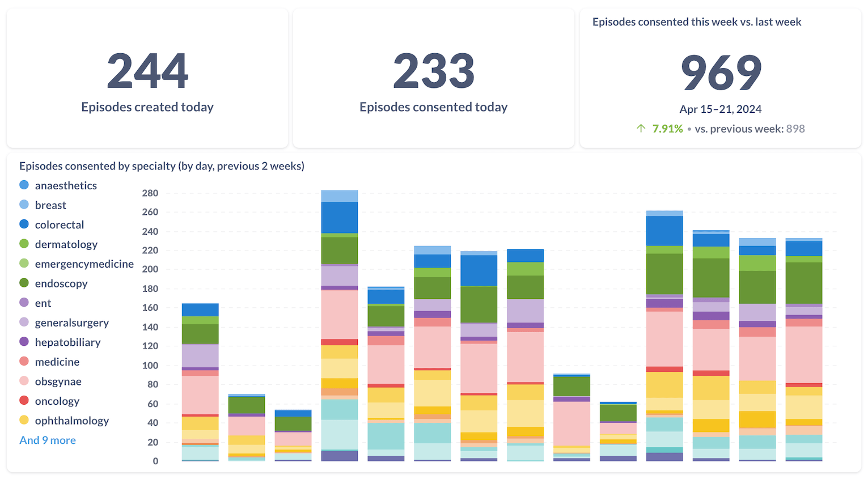
Task: Select the medicine legend label
Action: [x=57, y=362]
